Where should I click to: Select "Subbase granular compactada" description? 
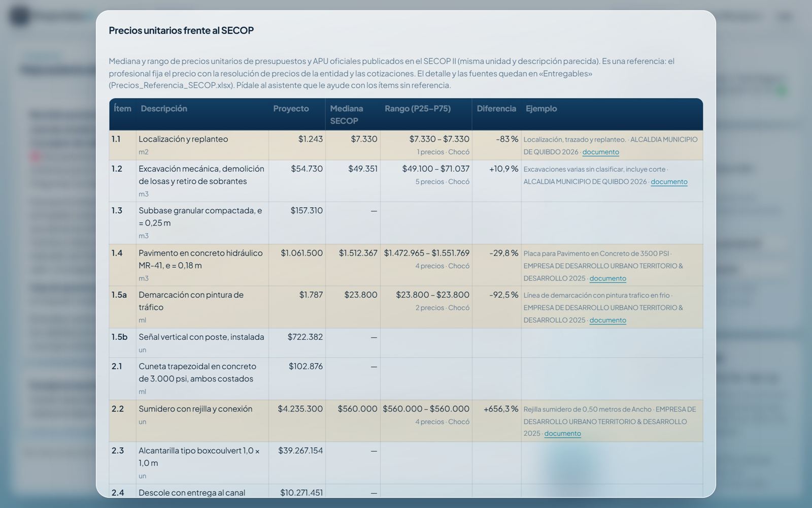click(x=200, y=216)
